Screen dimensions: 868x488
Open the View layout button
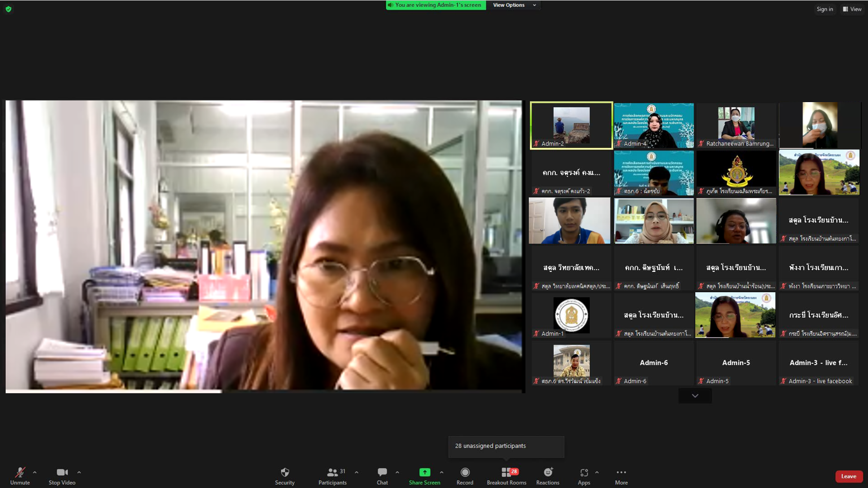852,9
